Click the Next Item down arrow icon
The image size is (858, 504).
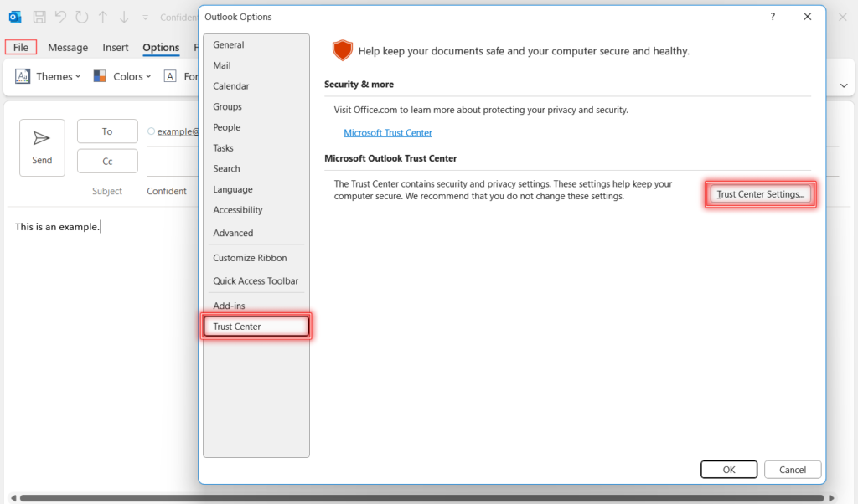point(124,17)
